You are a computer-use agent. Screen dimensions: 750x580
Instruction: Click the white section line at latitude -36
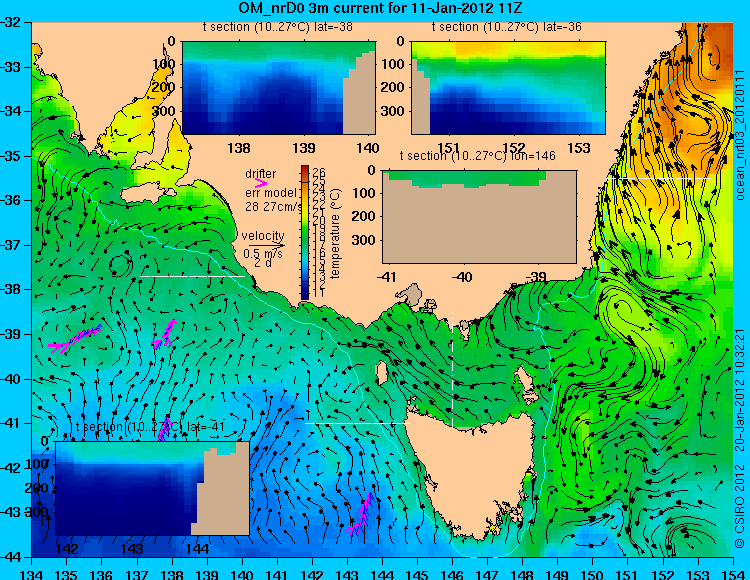(x=659, y=178)
